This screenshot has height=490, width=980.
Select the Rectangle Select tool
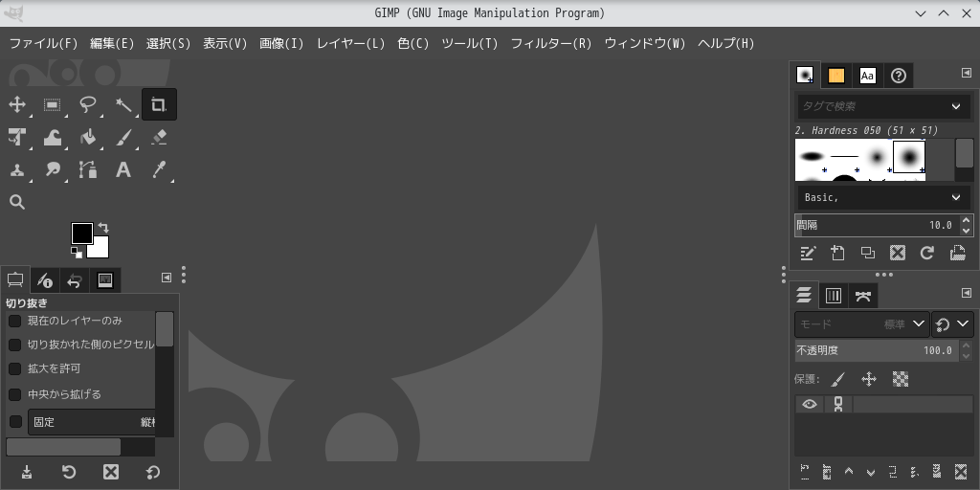[53, 104]
